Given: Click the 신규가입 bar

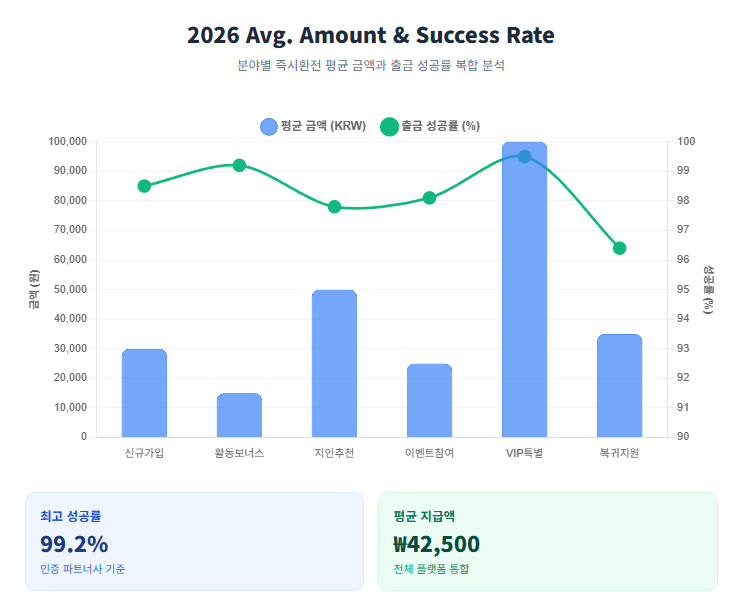Looking at the screenshot, I should 144,393.
